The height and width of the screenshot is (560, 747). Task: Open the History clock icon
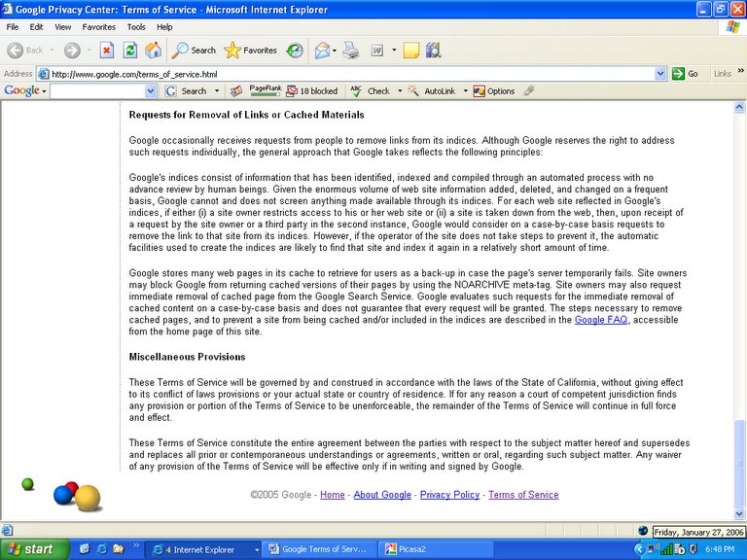point(295,50)
